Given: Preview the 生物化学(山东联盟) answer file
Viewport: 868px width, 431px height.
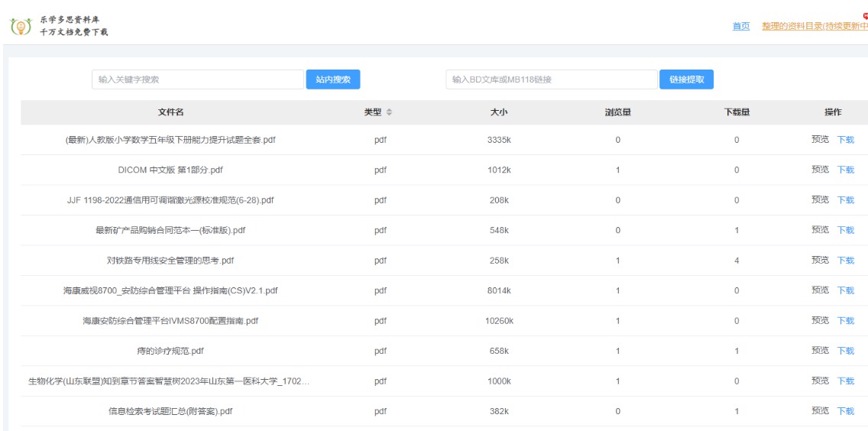Looking at the screenshot, I should [x=821, y=381].
